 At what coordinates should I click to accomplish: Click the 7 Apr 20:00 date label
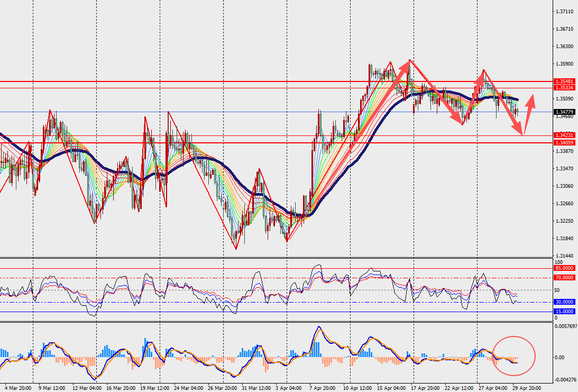pyautogui.click(x=322, y=388)
